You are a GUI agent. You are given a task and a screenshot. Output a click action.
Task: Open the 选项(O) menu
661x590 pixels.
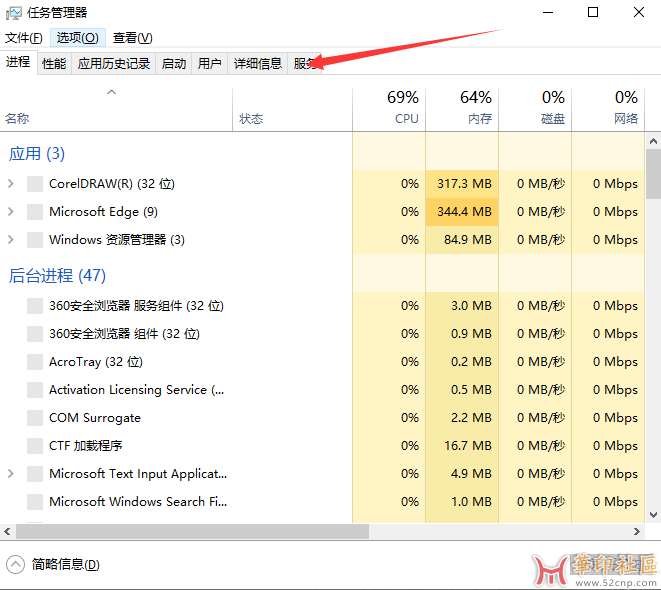tap(78, 38)
